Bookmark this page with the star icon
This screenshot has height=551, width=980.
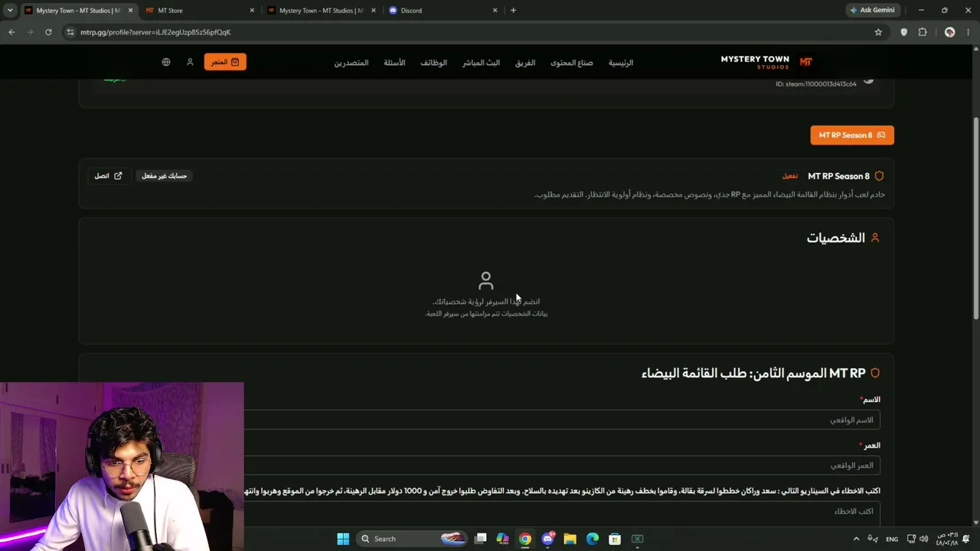(878, 32)
